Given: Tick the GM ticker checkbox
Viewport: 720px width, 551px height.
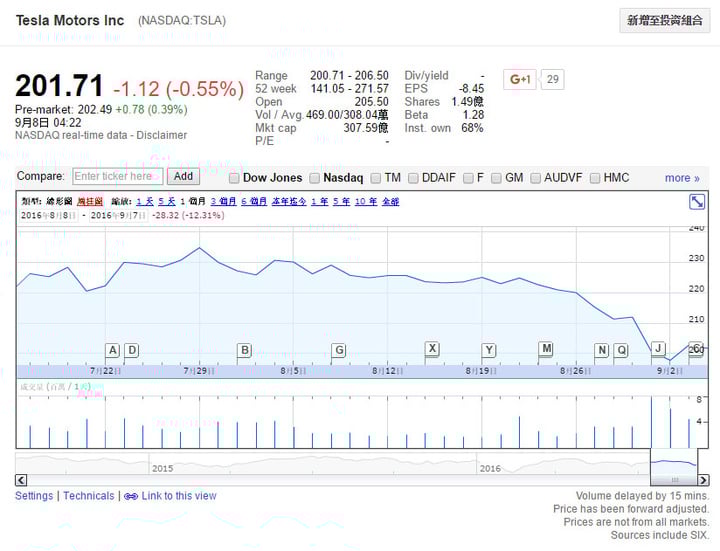Looking at the screenshot, I should click(496, 178).
